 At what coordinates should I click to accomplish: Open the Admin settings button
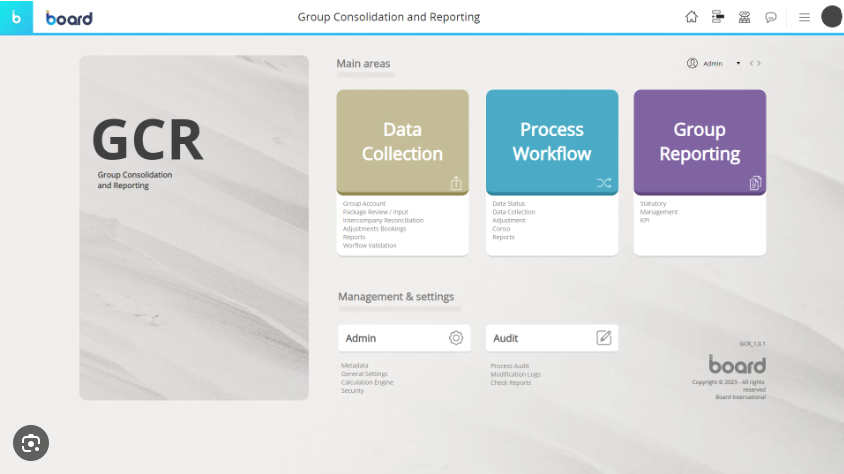click(x=404, y=338)
